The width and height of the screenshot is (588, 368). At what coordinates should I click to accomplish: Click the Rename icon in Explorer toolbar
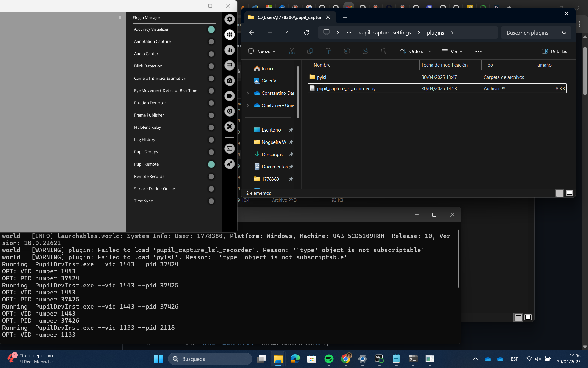tap(347, 51)
